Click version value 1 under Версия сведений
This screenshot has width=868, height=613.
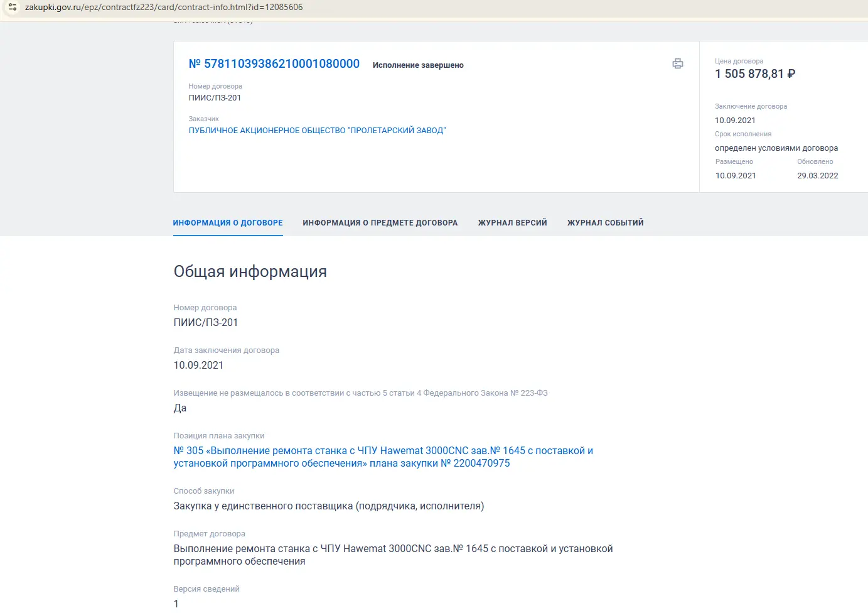176,604
